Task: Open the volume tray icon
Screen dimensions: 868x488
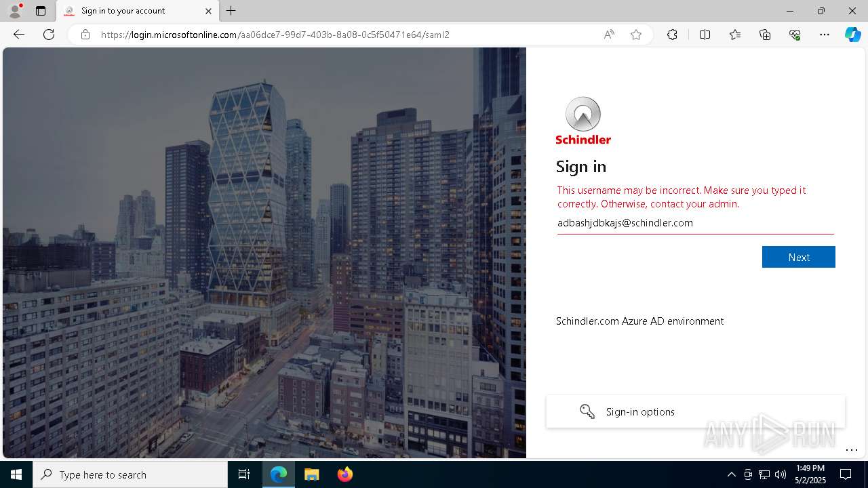Action: pyautogui.click(x=781, y=474)
